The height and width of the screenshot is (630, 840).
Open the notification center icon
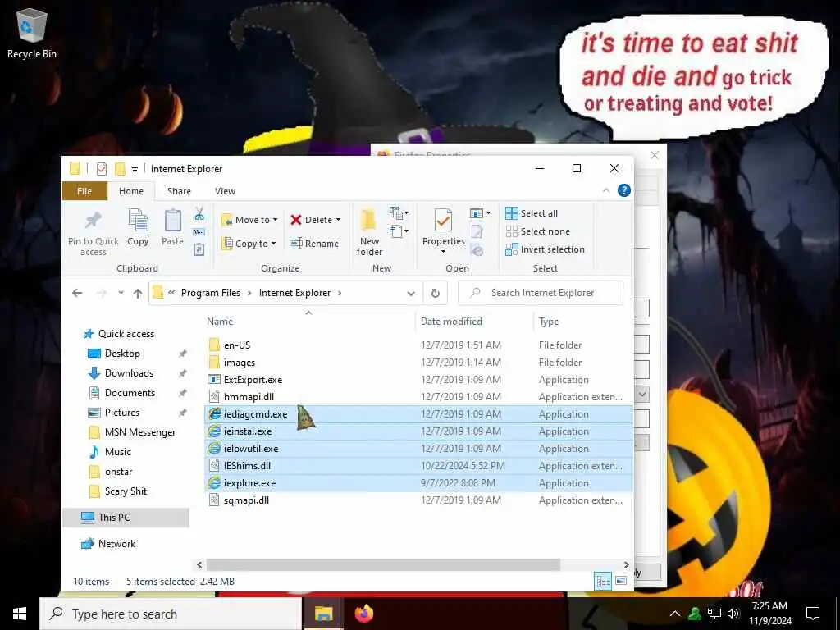(x=813, y=614)
